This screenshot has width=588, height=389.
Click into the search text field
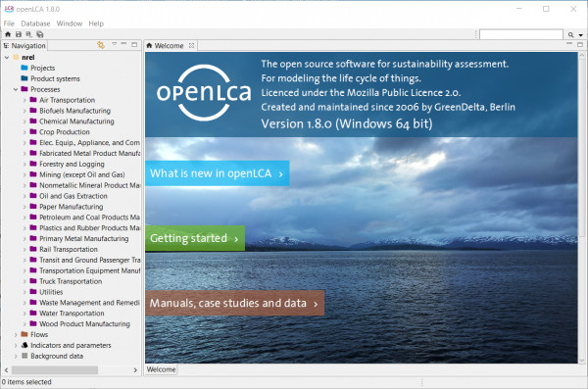pyautogui.click(x=521, y=34)
